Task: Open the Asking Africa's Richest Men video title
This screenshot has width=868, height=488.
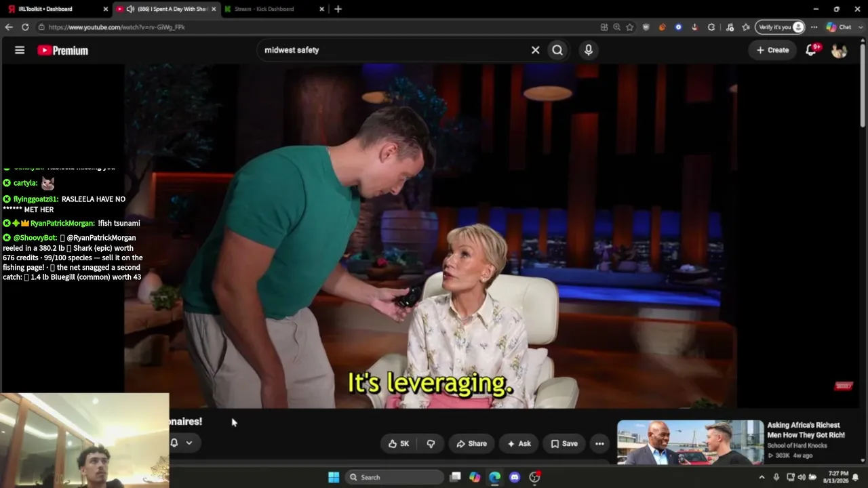Action: click(x=806, y=430)
